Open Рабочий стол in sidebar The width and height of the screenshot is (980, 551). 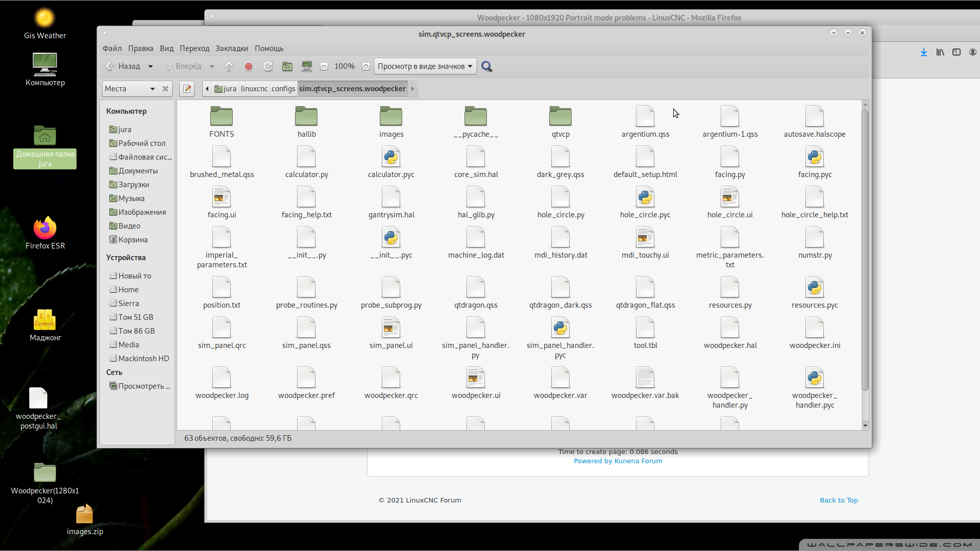pyautogui.click(x=137, y=143)
